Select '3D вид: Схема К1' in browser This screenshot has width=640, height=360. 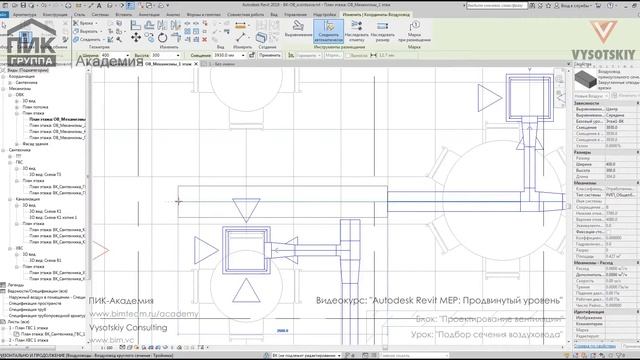pos(45,211)
